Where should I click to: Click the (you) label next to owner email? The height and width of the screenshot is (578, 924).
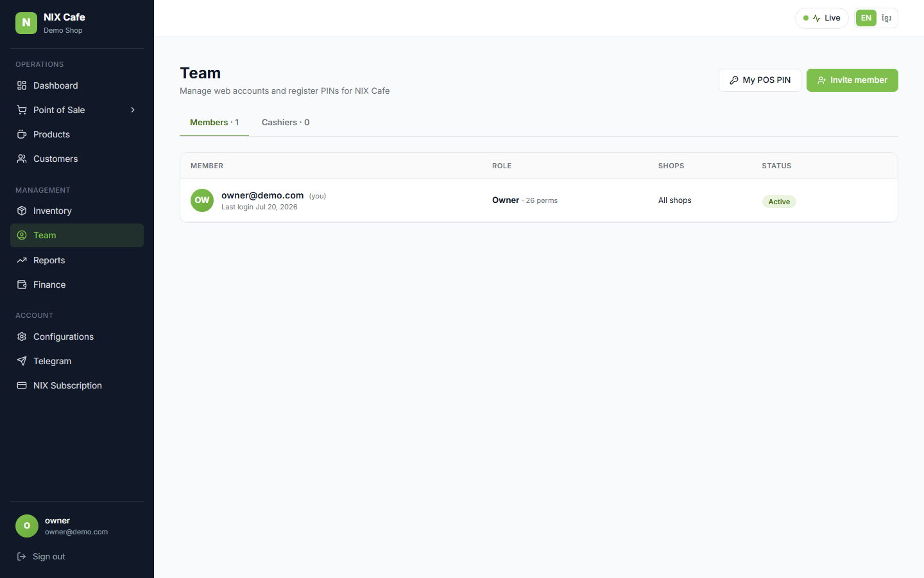318,196
